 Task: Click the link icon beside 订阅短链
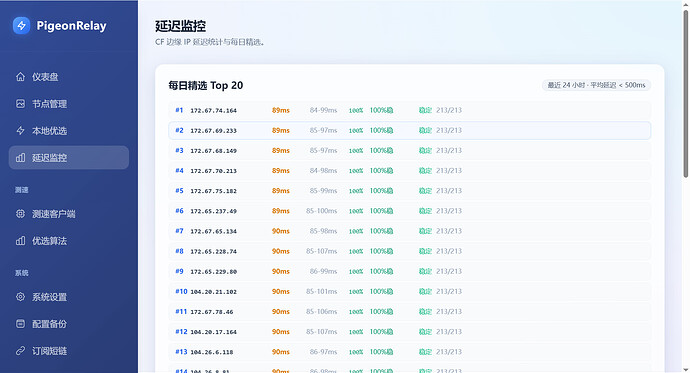20,351
